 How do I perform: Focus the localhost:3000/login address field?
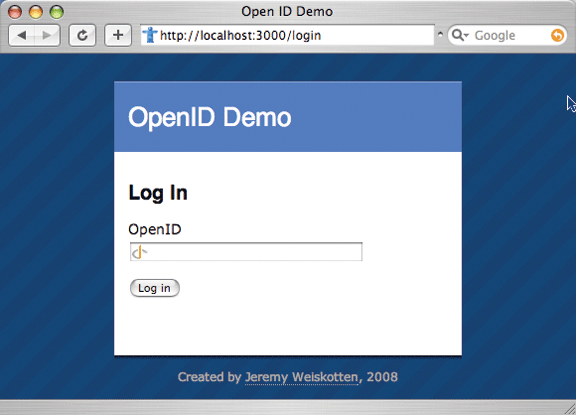click(287, 35)
